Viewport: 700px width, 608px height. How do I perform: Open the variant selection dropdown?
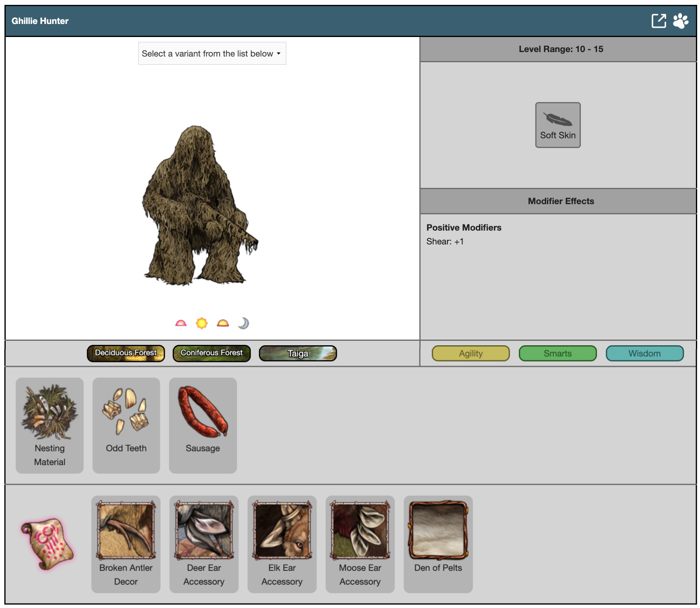tap(212, 53)
